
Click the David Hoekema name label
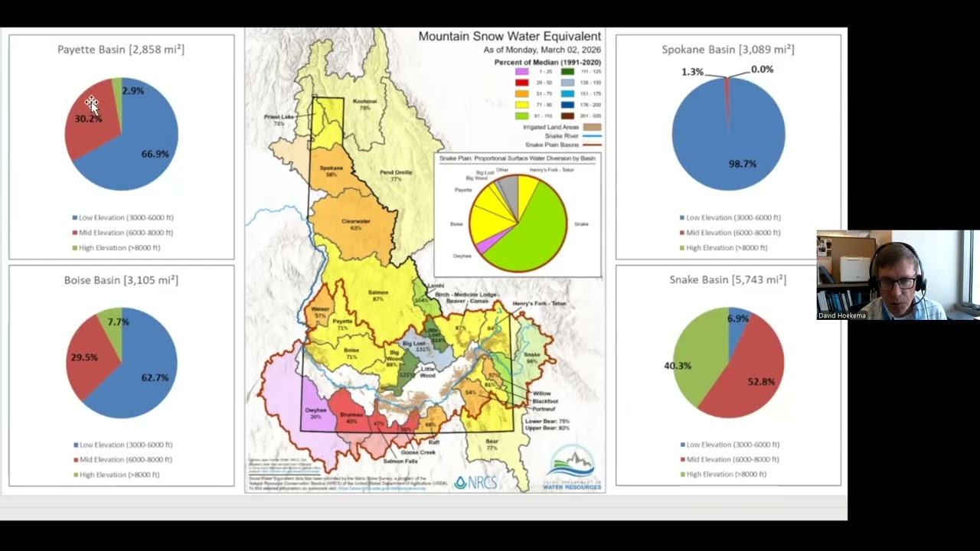pos(842,315)
